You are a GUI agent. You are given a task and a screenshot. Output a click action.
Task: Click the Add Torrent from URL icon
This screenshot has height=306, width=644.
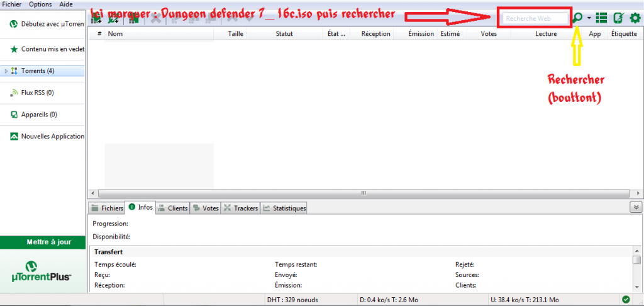113,18
